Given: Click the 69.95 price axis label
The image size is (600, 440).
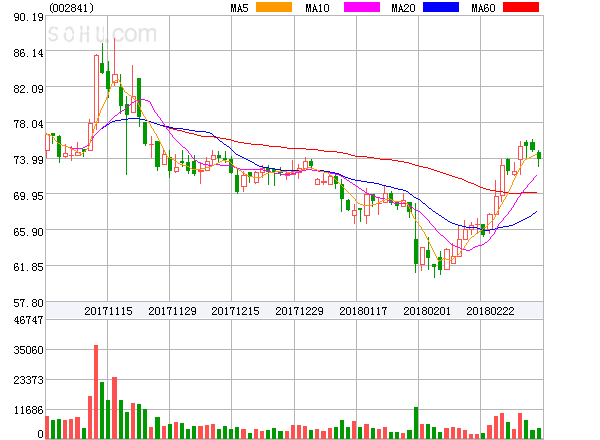Looking at the screenshot, I should [x=29, y=196].
